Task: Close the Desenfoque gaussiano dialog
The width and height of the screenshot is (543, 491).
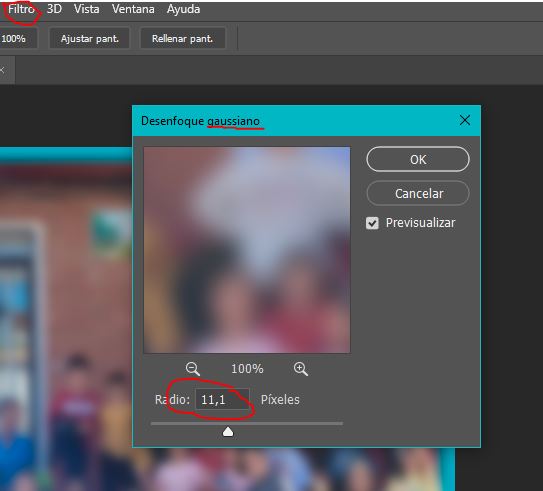Action: [465, 120]
